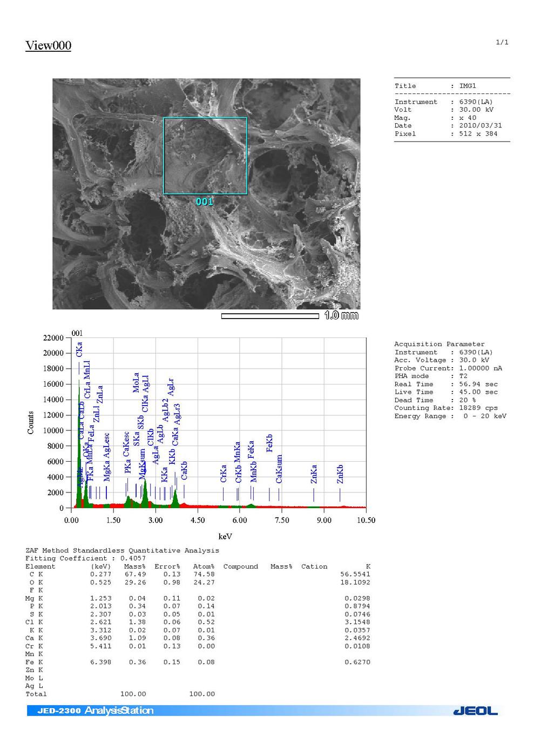534x756 pixels.
Task: Click the CKa peak label in spectrum
Action: click(x=79, y=349)
